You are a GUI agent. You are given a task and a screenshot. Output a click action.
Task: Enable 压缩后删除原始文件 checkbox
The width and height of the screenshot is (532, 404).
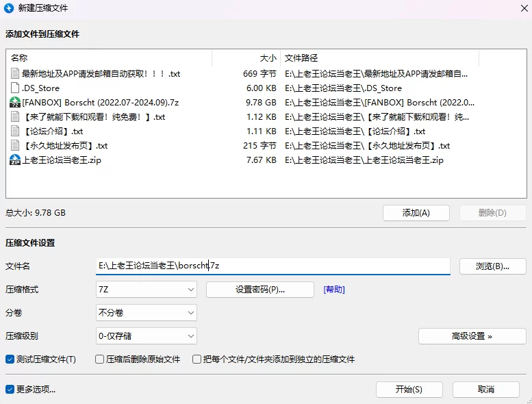pyautogui.click(x=100, y=359)
